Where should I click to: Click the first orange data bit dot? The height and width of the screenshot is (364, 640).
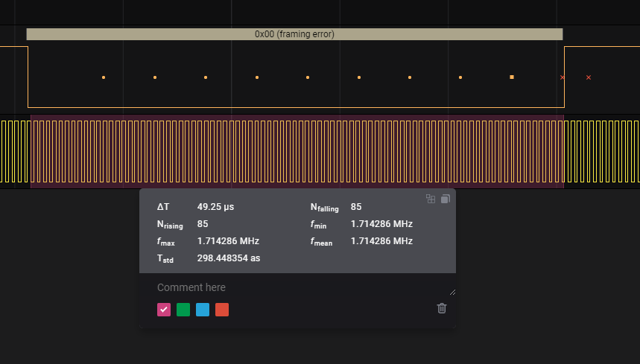pyautogui.click(x=104, y=77)
